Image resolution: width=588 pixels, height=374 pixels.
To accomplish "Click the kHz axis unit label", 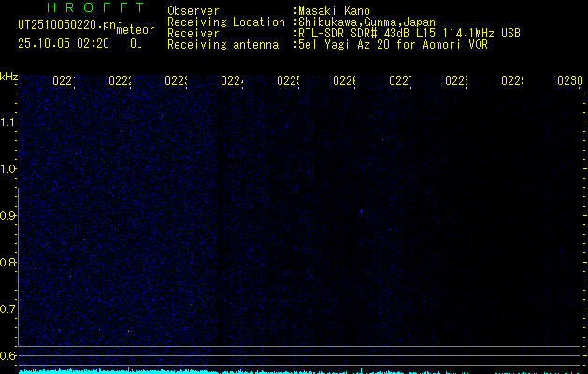I will click(x=9, y=77).
